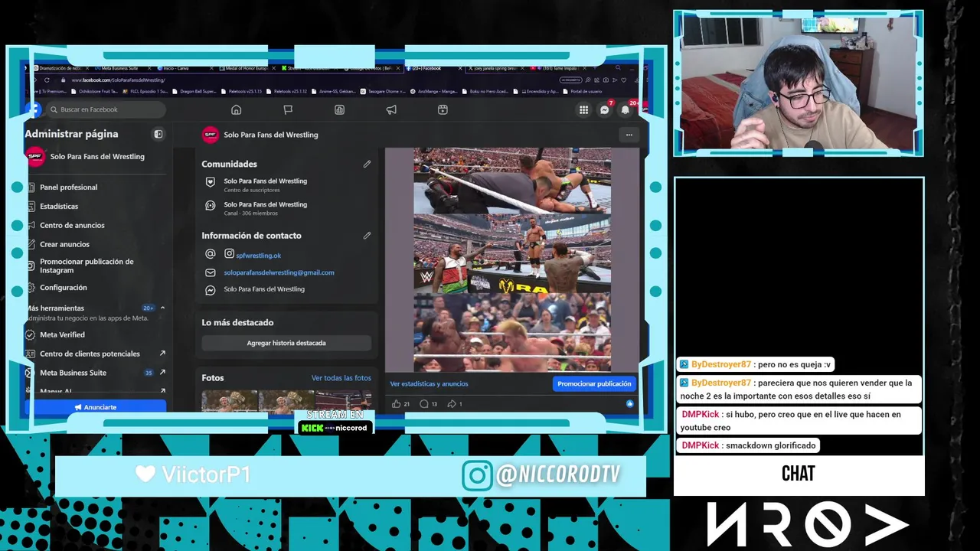980x551 pixels.
Task: Switch to the Meta Business Suite browser tab
Action: click(x=116, y=68)
